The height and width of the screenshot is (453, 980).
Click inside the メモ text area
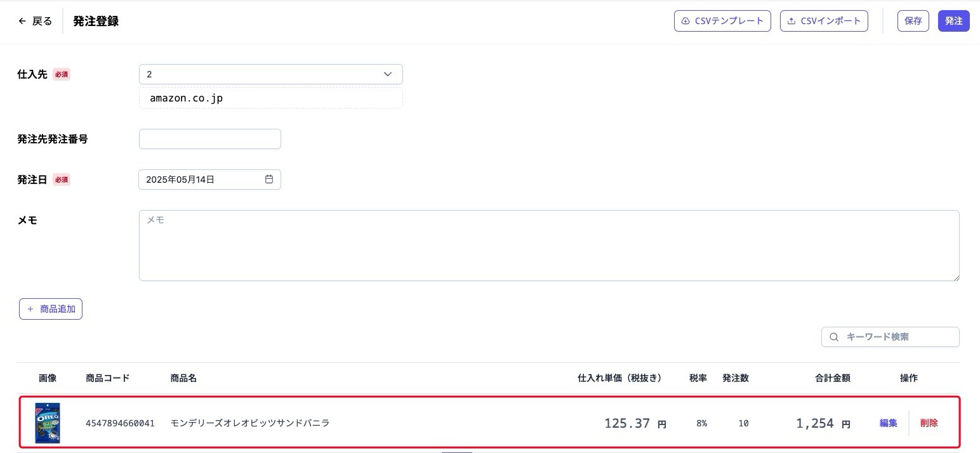tap(549, 246)
